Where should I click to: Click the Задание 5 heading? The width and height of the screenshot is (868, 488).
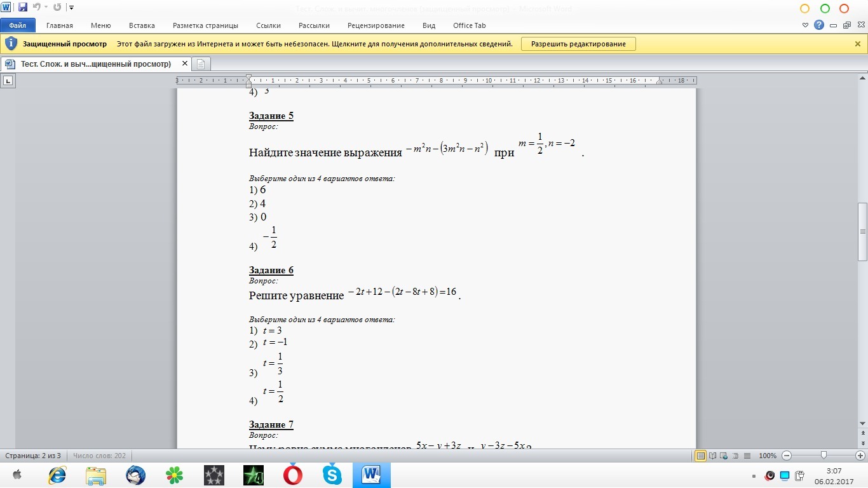click(x=271, y=116)
